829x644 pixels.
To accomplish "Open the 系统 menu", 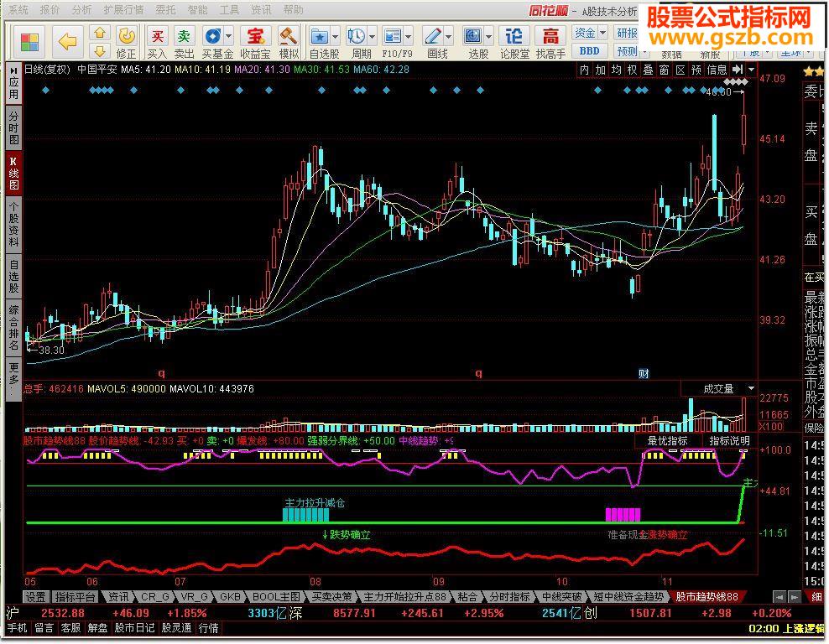I will click(18, 9).
